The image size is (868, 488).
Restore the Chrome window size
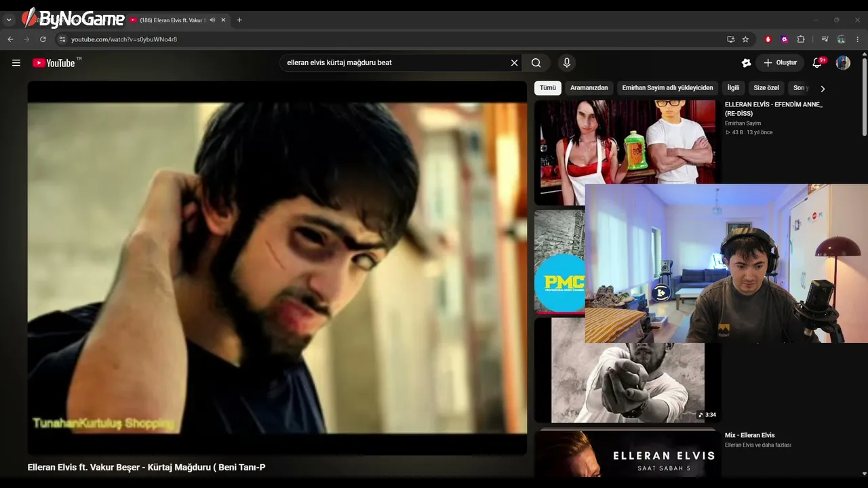(x=837, y=20)
